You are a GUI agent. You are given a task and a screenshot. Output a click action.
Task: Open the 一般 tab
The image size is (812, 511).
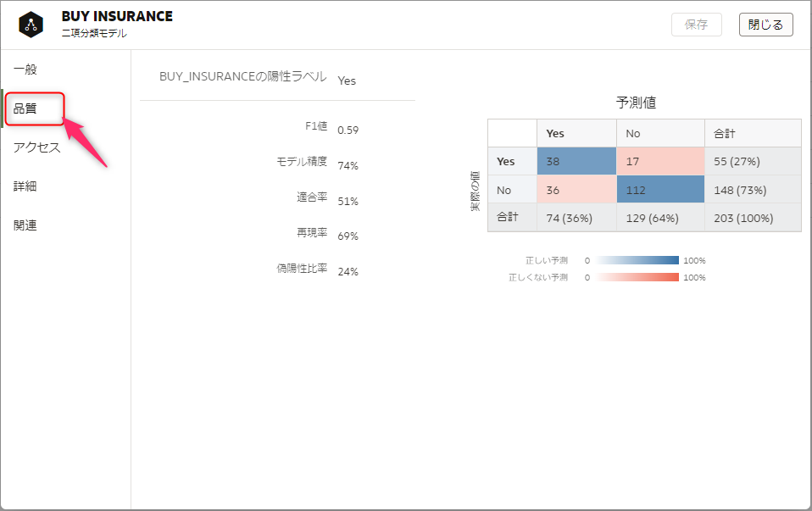pyautogui.click(x=25, y=69)
